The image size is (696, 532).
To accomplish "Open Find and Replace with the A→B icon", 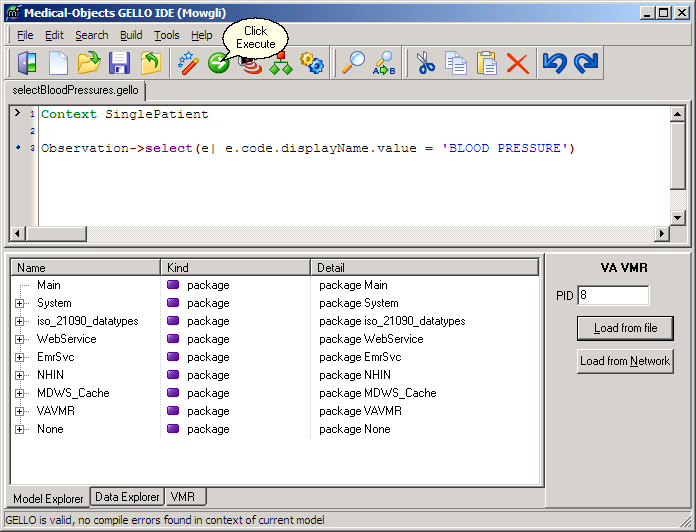I will (384, 63).
